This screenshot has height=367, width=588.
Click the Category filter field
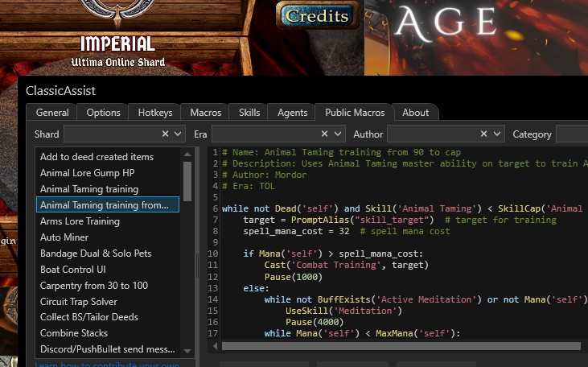coord(571,134)
